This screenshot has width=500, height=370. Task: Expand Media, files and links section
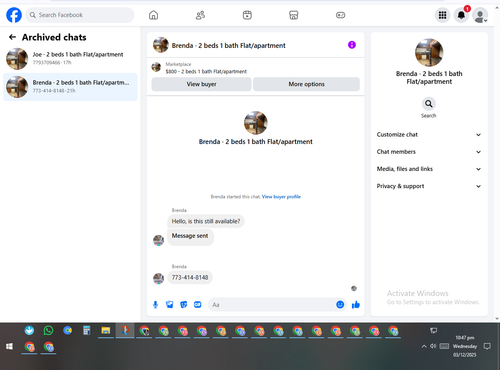pos(429,169)
